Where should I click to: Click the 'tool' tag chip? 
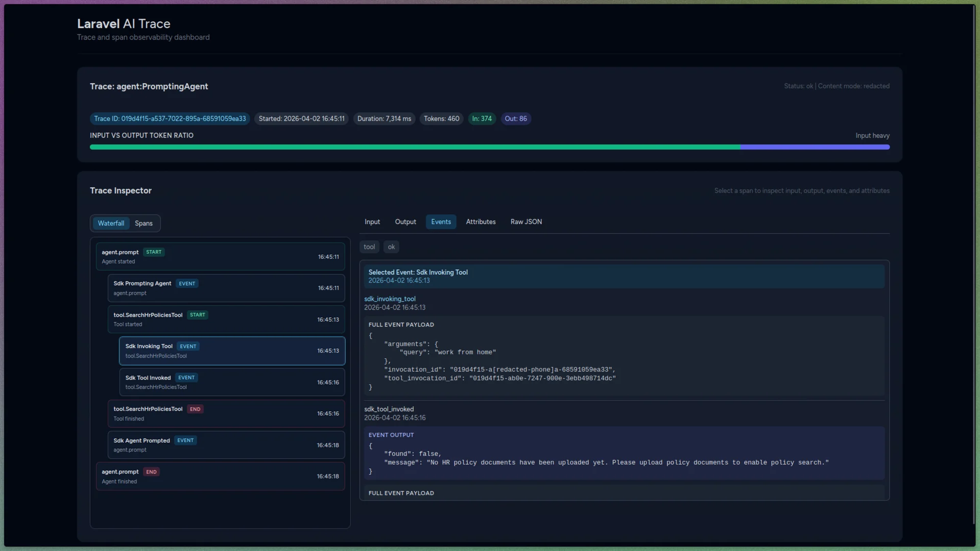[x=369, y=247]
